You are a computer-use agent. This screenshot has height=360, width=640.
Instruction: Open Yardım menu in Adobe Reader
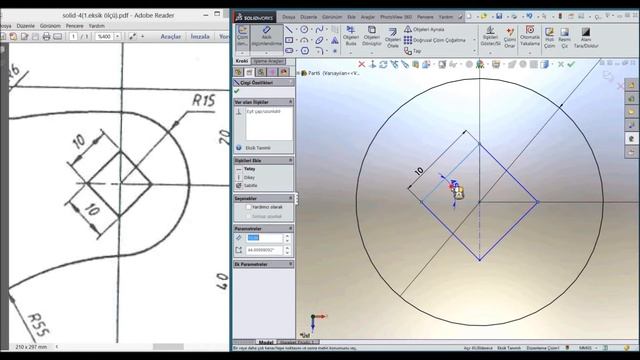(x=97, y=26)
